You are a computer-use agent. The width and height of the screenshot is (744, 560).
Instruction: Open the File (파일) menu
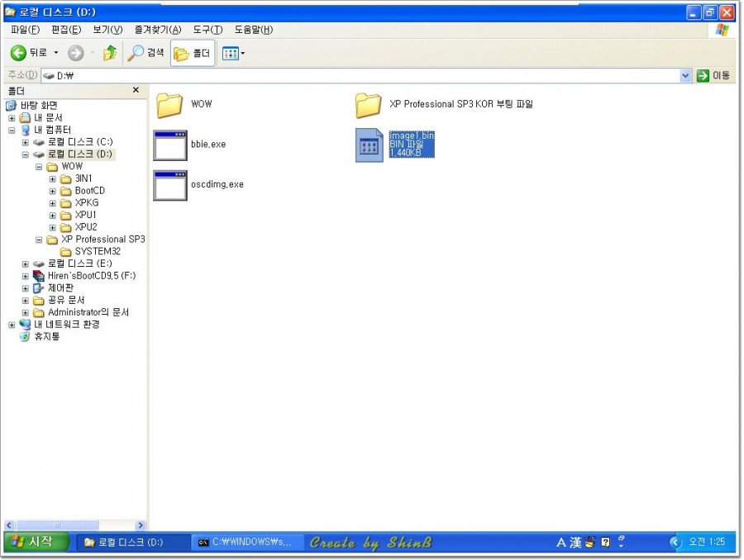point(25,30)
